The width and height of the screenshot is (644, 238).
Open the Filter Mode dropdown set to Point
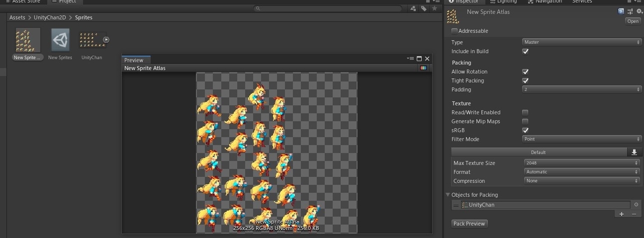coord(581,139)
